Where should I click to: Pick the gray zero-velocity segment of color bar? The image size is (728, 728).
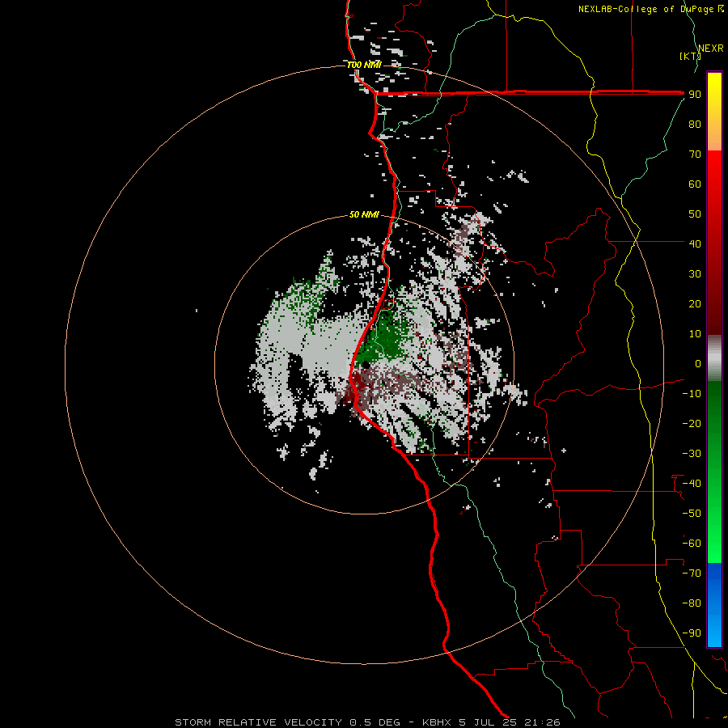tap(714, 358)
